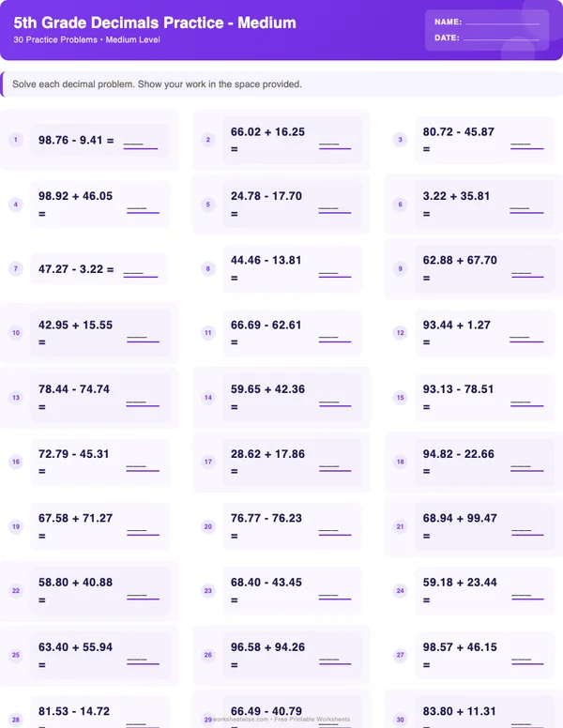The height and width of the screenshot is (728, 563).
Task: Click the answer blank for 59.65 + 42.36
Action: pyautogui.click(x=334, y=404)
